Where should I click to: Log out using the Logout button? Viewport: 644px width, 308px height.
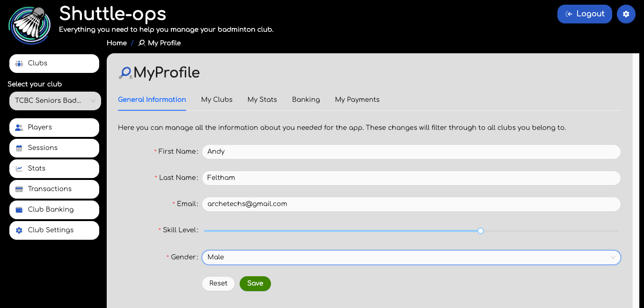point(584,14)
